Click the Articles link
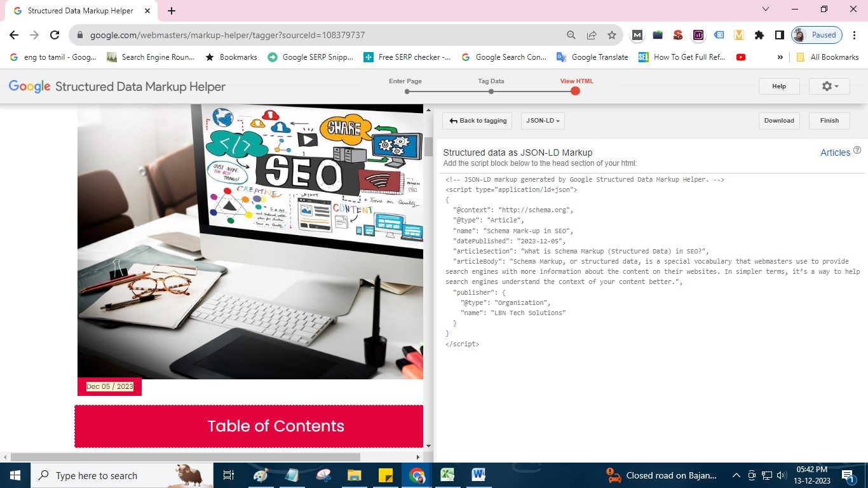The image size is (868, 488). pyautogui.click(x=835, y=152)
